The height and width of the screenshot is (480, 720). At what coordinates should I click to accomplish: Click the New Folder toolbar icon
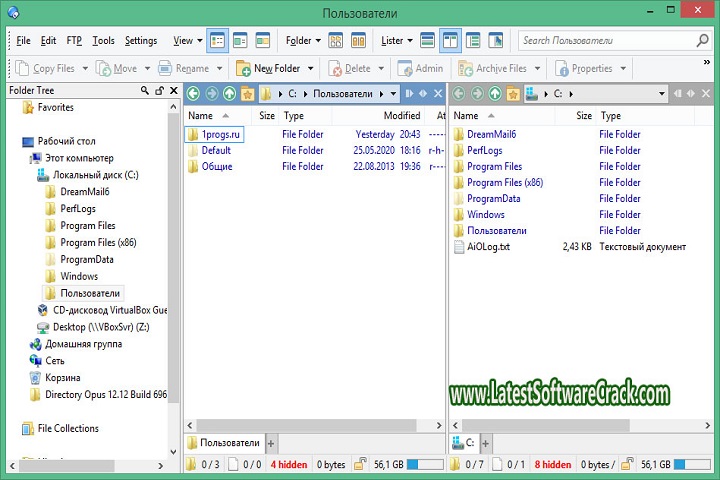(244, 69)
